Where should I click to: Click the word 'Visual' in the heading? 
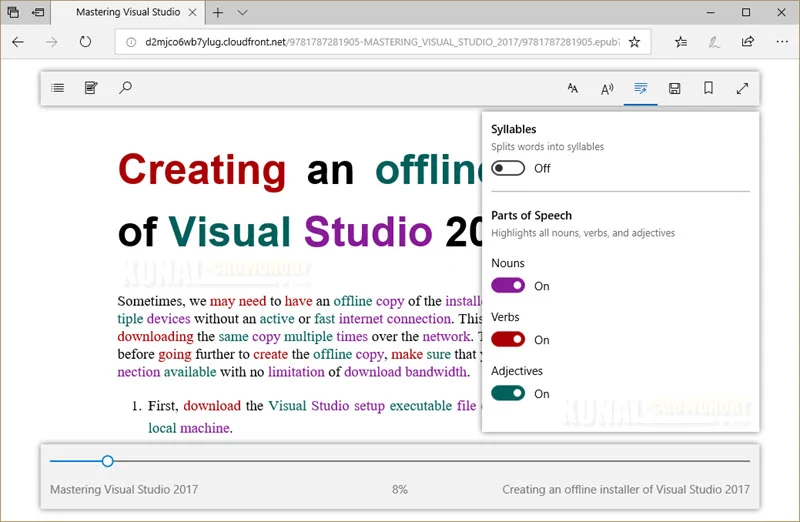(x=230, y=232)
